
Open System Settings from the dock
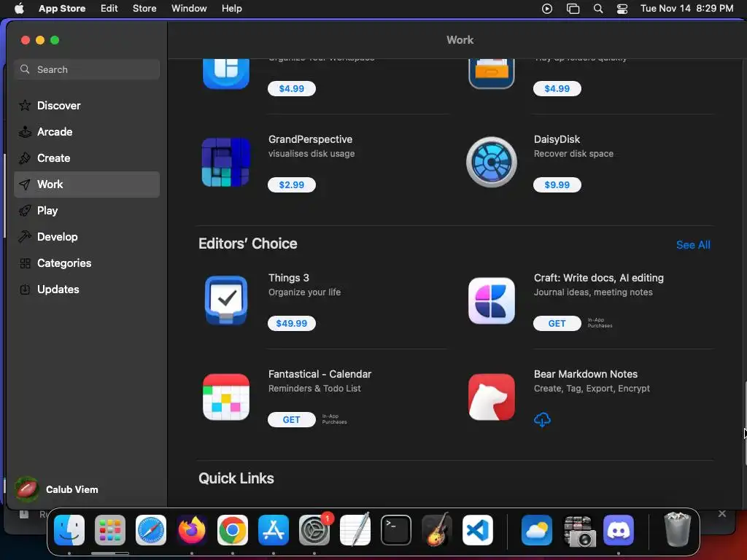(314, 530)
